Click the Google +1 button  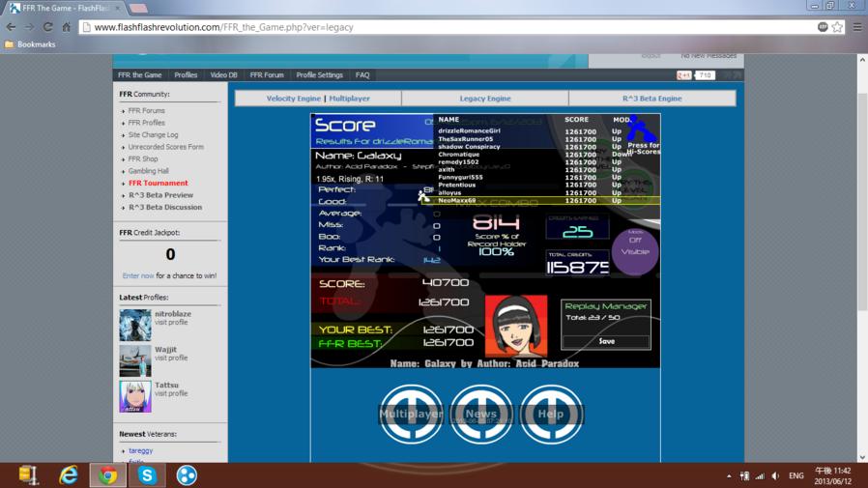[683, 75]
